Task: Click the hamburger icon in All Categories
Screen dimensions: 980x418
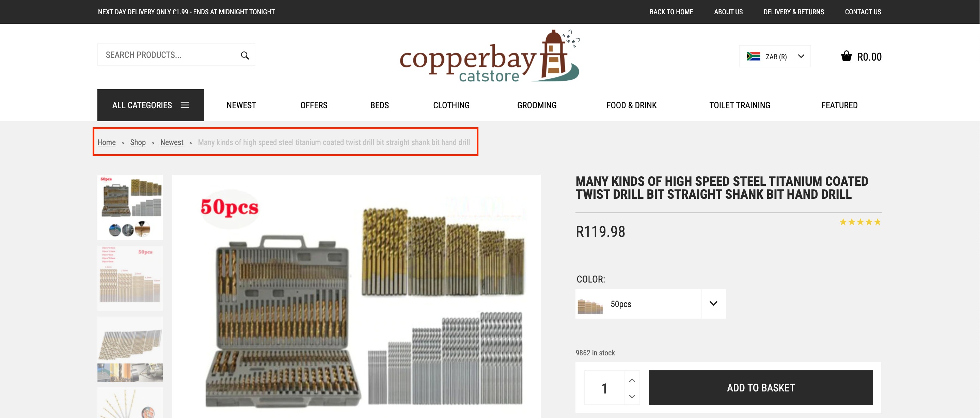Action: (185, 105)
